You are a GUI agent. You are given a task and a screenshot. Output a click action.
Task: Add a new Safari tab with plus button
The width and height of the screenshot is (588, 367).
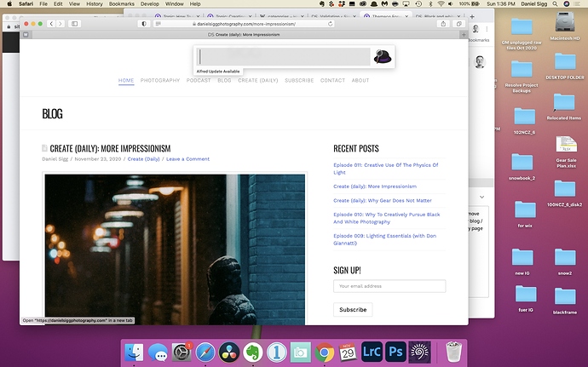[464, 35]
